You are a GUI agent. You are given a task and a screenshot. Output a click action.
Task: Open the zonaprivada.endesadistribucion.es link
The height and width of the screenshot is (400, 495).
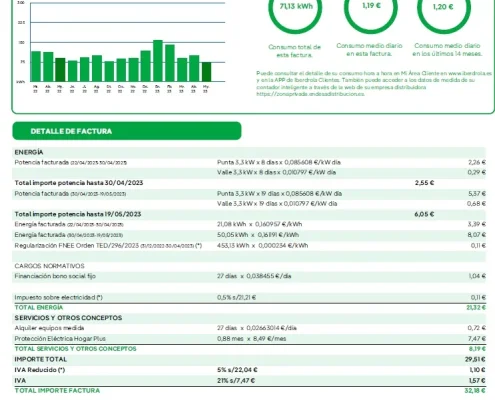[x=310, y=94]
